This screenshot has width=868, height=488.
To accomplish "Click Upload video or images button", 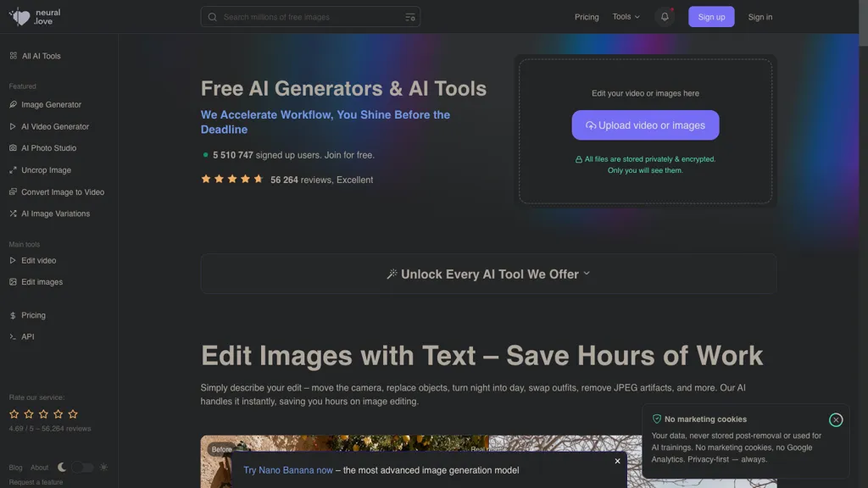I will [x=645, y=125].
